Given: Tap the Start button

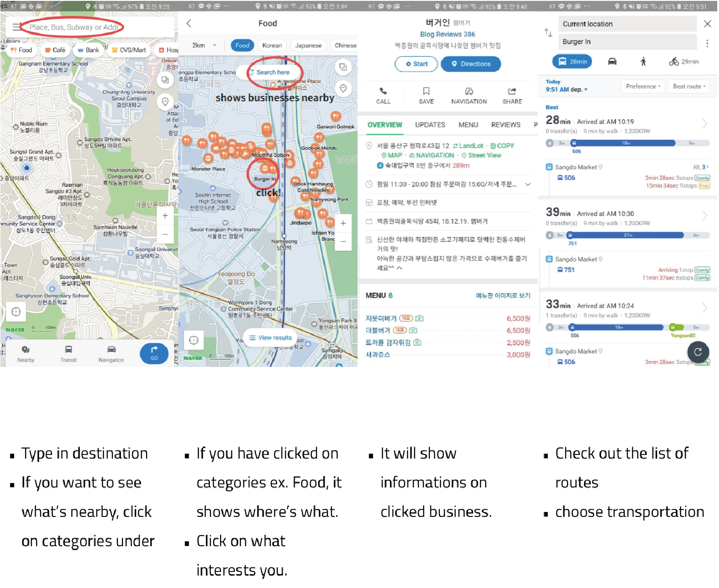Looking at the screenshot, I should tap(417, 64).
